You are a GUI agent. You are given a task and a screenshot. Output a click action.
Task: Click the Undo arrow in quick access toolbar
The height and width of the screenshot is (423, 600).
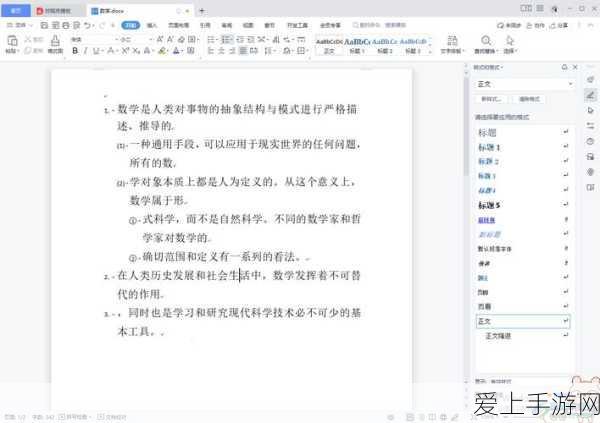(87, 25)
